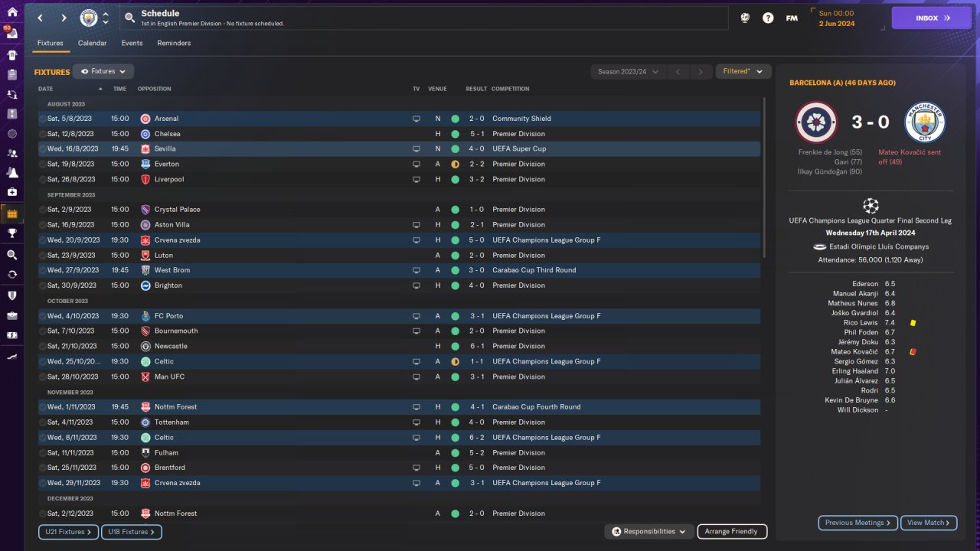This screenshot has height=551, width=980.
Task: Sort by the Opposition column header
Action: pyautogui.click(x=155, y=89)
